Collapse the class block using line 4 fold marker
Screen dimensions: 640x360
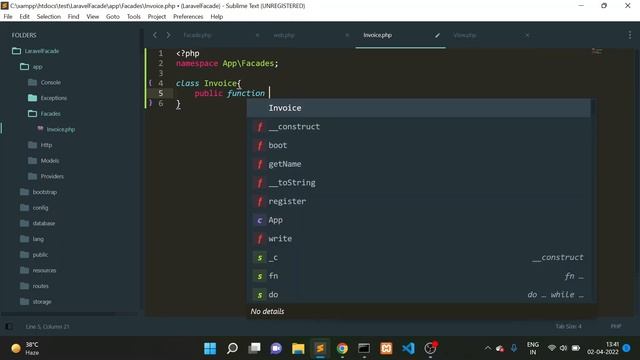[x=150, y=83]
